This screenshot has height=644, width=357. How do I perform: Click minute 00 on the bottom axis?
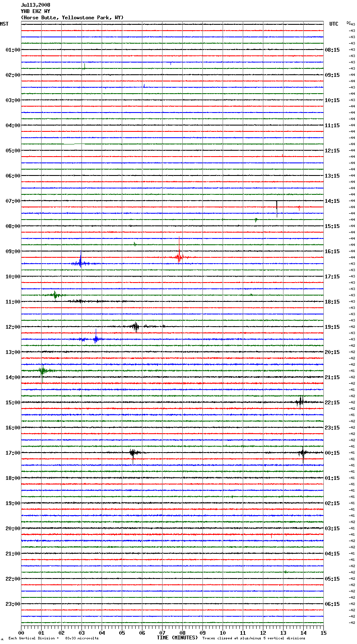click(x=21, y=633)
